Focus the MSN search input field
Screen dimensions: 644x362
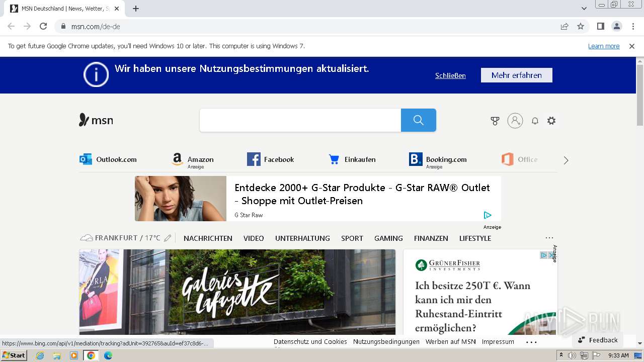[x=300, y=120]
